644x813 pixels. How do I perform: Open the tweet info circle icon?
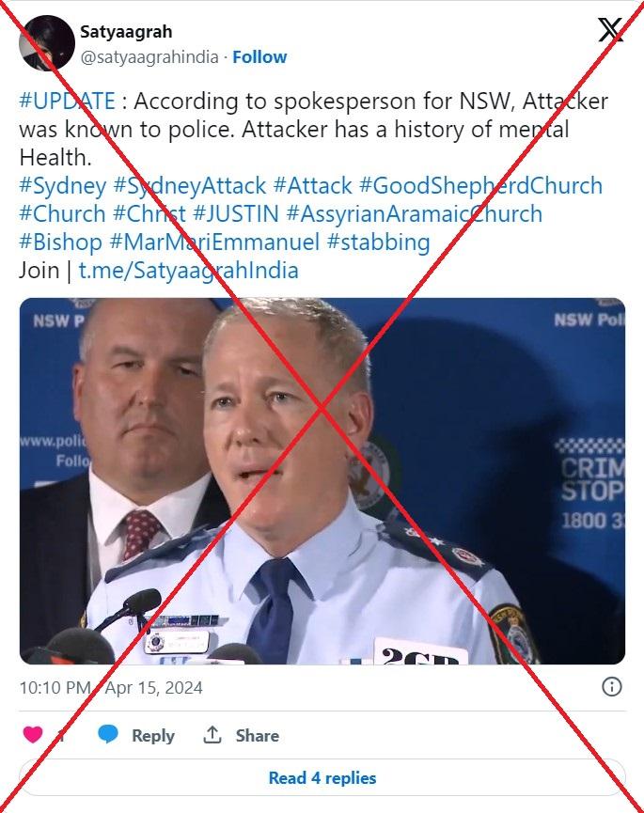click(611, 686)
